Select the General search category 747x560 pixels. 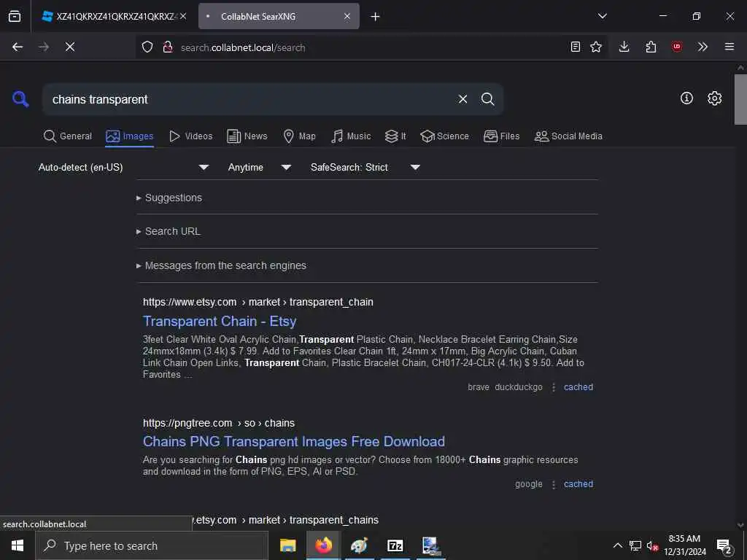click(67, 136)
